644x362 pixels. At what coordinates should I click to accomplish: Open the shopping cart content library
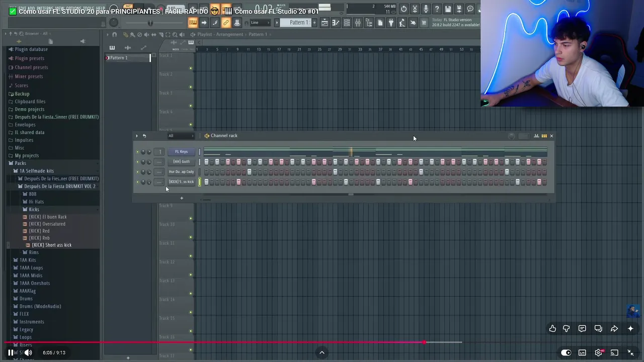tap(424, 23)
